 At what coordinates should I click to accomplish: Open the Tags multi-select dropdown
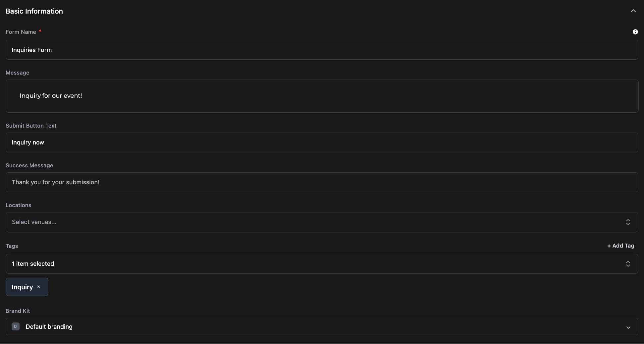315,264
